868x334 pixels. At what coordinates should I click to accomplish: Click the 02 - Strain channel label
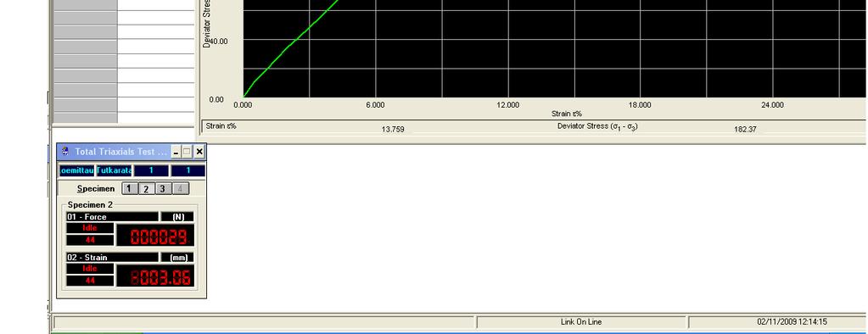tap(112, 257)
